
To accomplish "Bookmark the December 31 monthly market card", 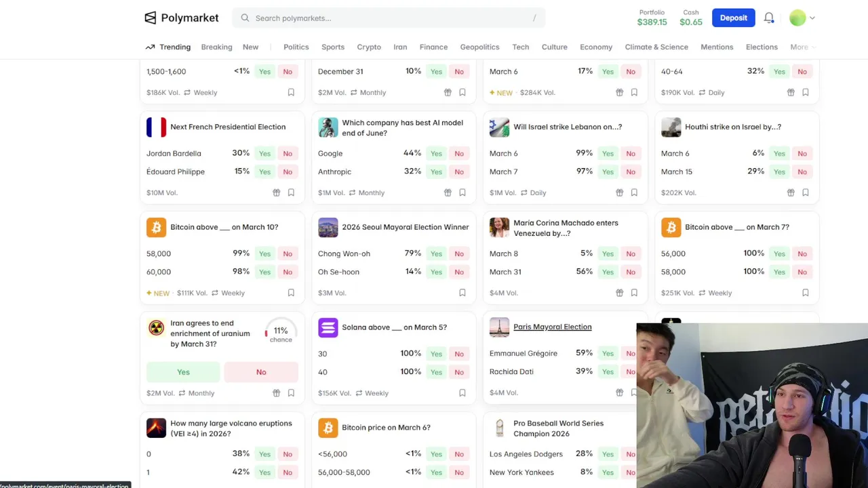I will pyautogui.click(x=462, y=92).
